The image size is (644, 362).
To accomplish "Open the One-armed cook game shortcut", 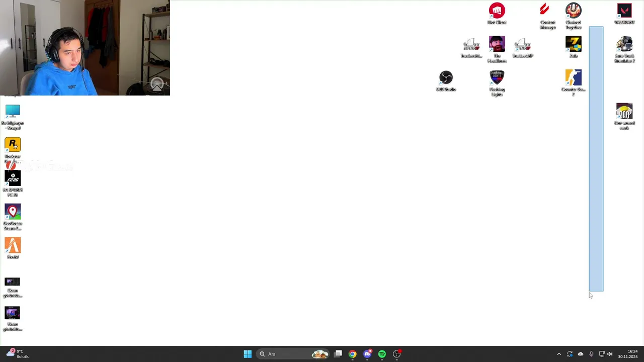I will click(624, 117).
